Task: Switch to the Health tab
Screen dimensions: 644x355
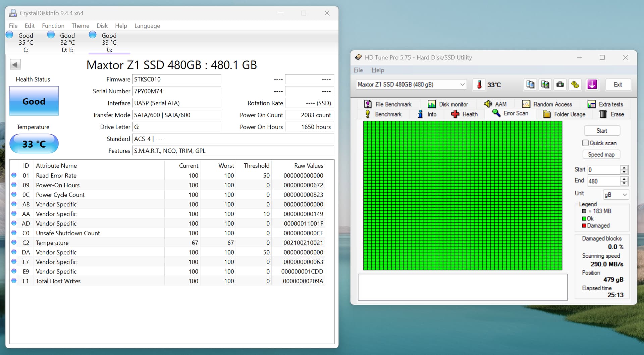Action: click(x=464, y=114)
